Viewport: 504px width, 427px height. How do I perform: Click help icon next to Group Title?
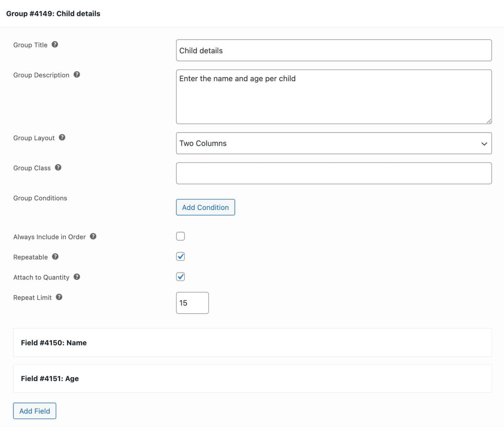click(x=55, y=44)
